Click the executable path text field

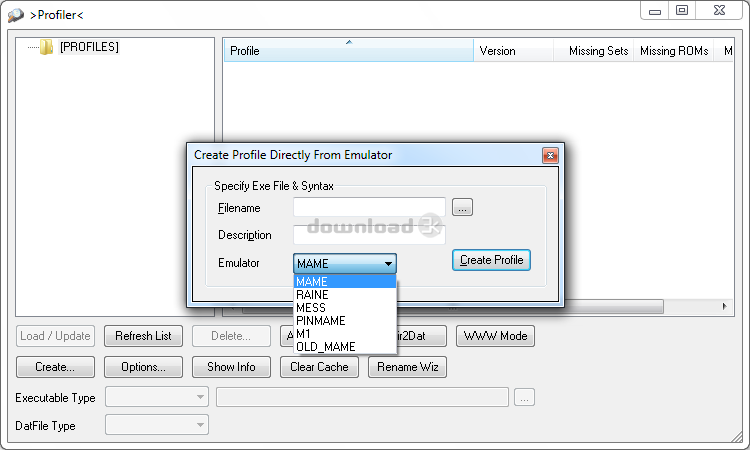click(x=362, y=397)
